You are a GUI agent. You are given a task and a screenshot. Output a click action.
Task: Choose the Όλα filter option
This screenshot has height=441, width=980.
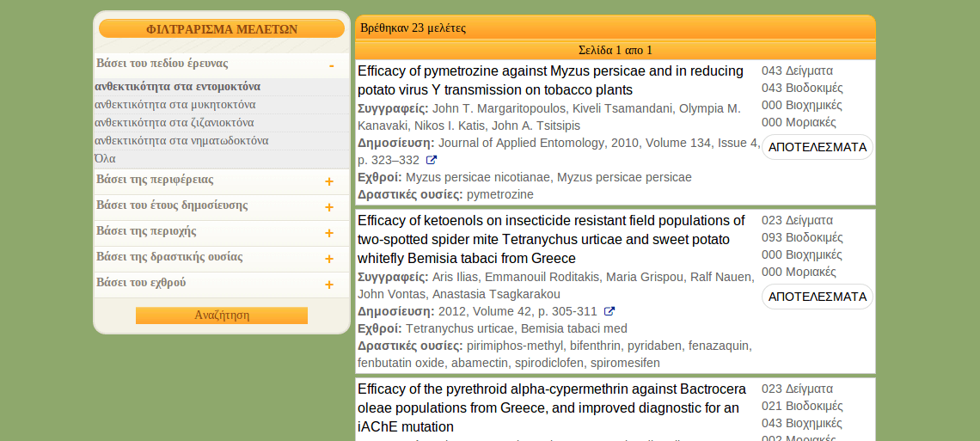click(x=105, y=159)
